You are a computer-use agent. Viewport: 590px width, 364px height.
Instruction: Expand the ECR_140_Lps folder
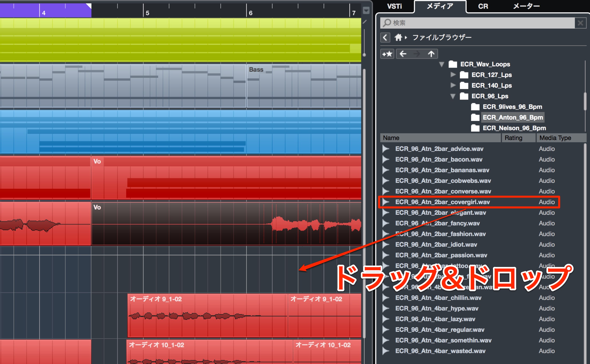tap(453, 85)
